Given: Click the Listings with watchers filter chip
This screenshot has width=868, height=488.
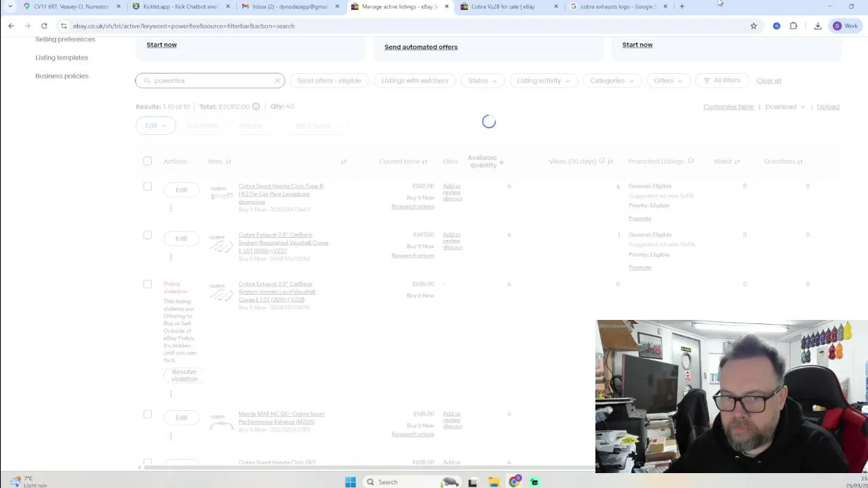Looking at the screenshot, I should tap(414, 81).
